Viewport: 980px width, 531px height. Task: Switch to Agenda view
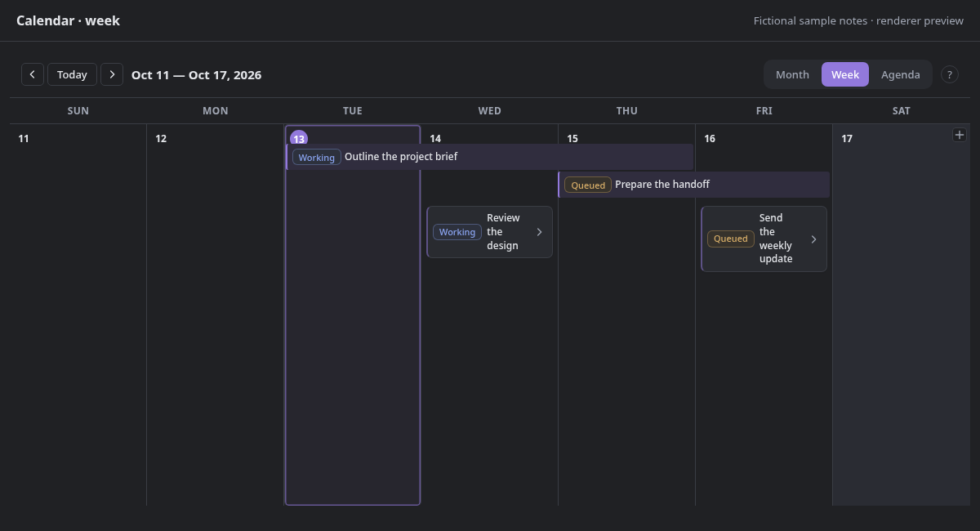(x=901, y=74)
